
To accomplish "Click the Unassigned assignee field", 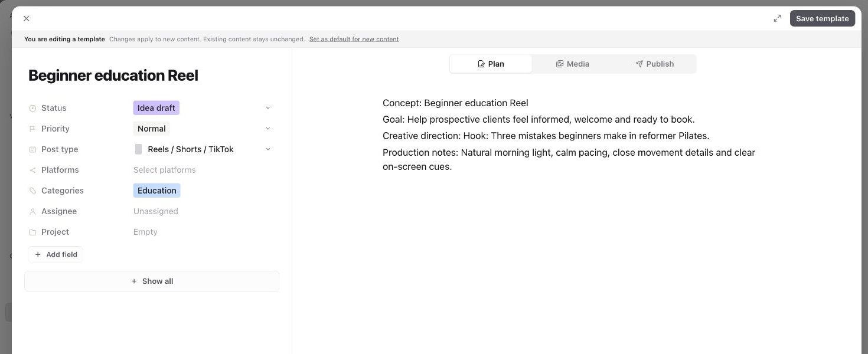I will pyautogui.click(x=156, y=211).
